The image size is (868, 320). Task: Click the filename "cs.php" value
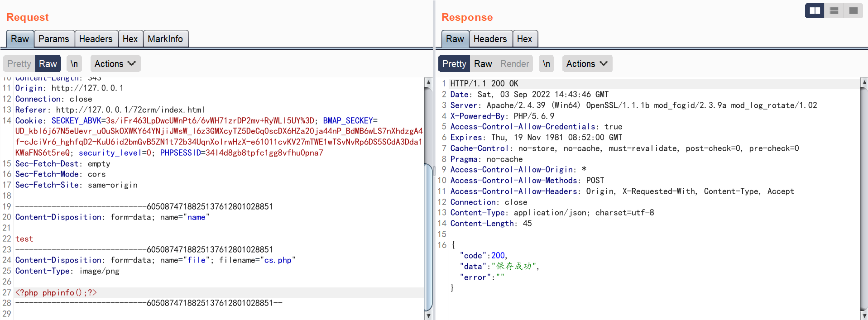(278, 260)
